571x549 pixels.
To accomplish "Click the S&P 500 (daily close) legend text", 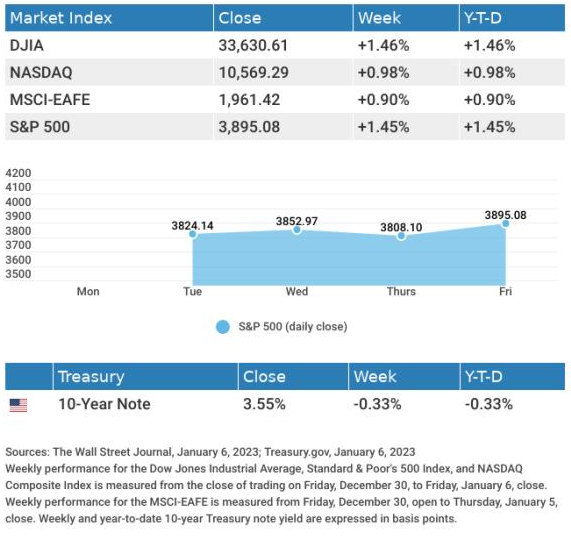I will (x=293, y=327).
